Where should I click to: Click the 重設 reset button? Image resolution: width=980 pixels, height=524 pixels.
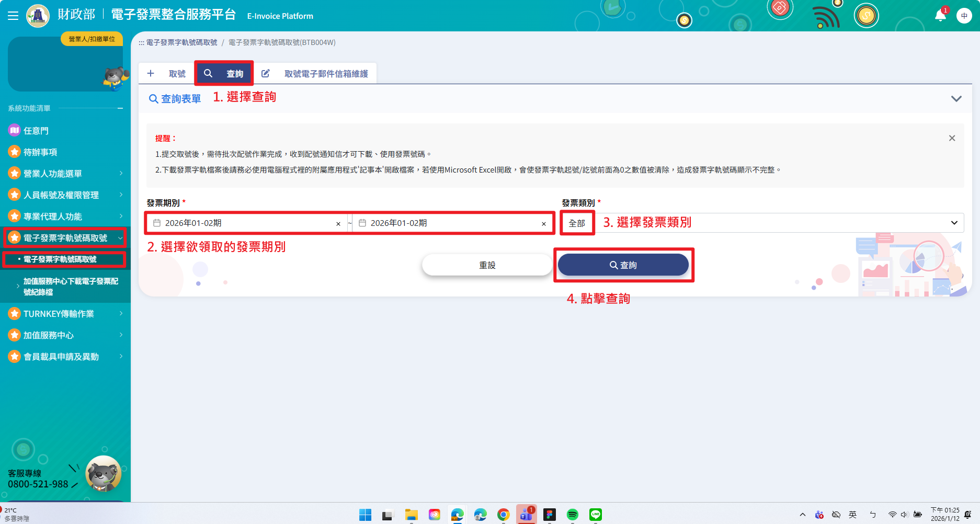(487, 265)
